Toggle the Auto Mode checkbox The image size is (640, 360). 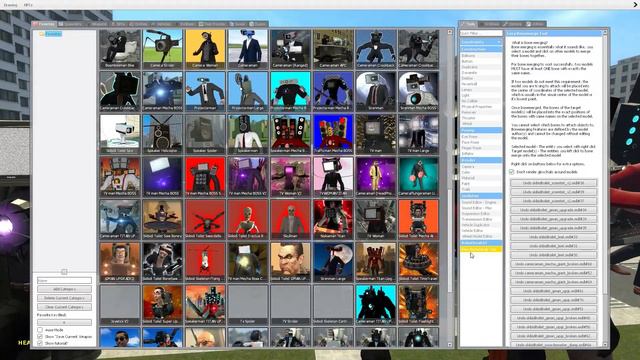(x=40, y=329)
